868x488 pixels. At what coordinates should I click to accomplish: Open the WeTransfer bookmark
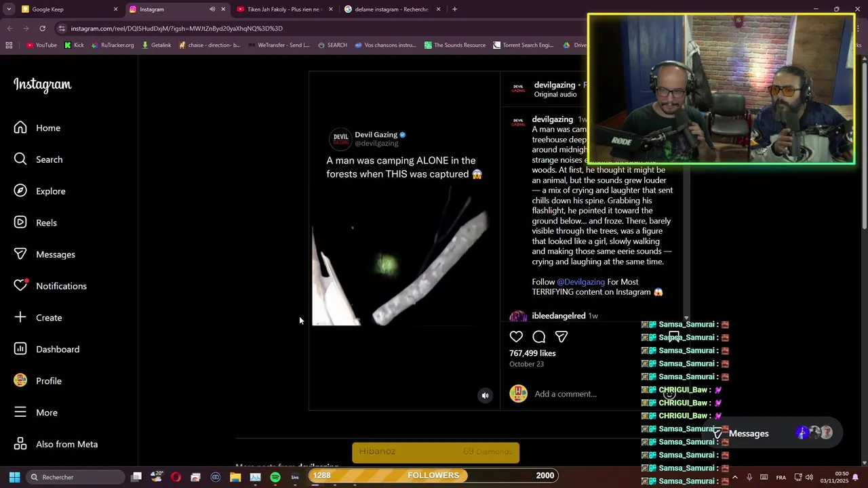point(279,45)
